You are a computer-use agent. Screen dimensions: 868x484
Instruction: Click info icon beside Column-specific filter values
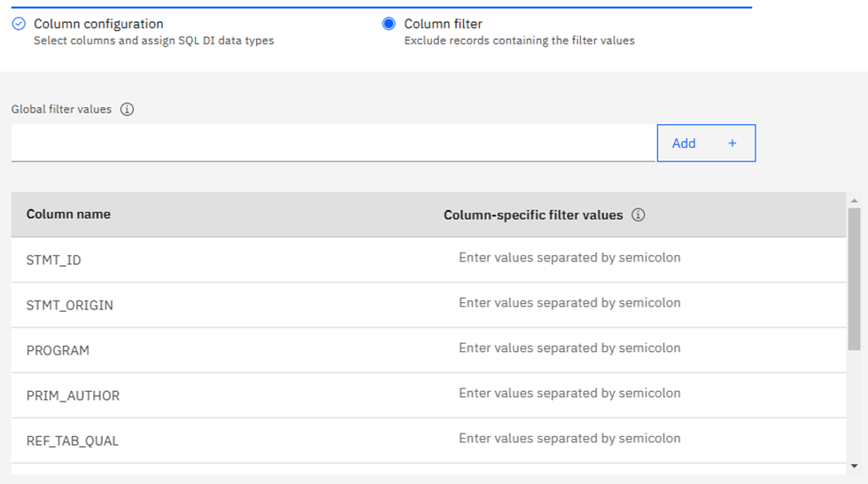pyautogui.click(x=638, y=215)
